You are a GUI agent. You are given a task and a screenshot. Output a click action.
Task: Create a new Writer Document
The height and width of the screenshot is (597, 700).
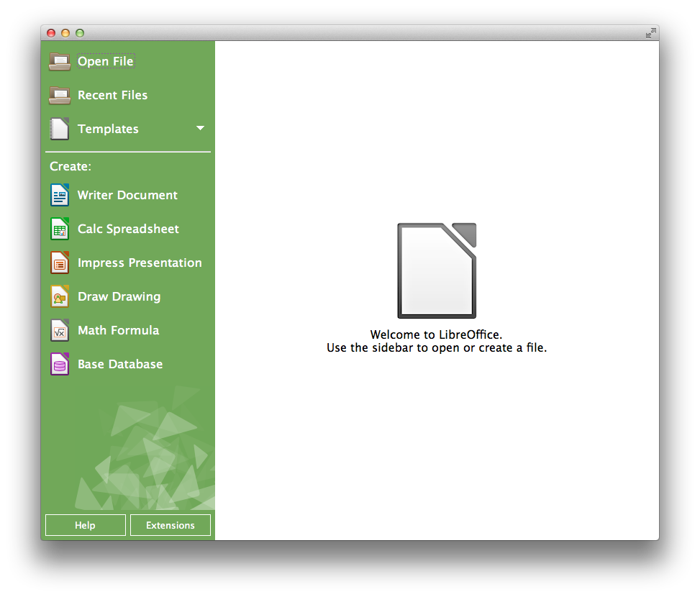[127, 195]
